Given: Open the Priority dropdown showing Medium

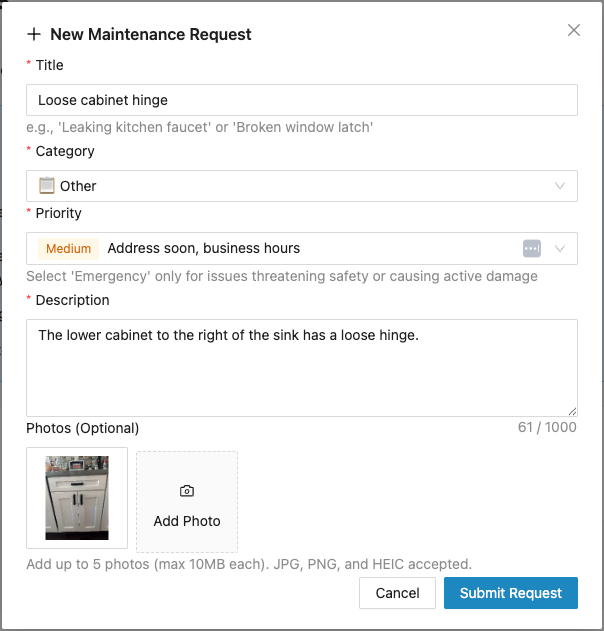Looking at the screenshot, I should click(x=302, y=248).
